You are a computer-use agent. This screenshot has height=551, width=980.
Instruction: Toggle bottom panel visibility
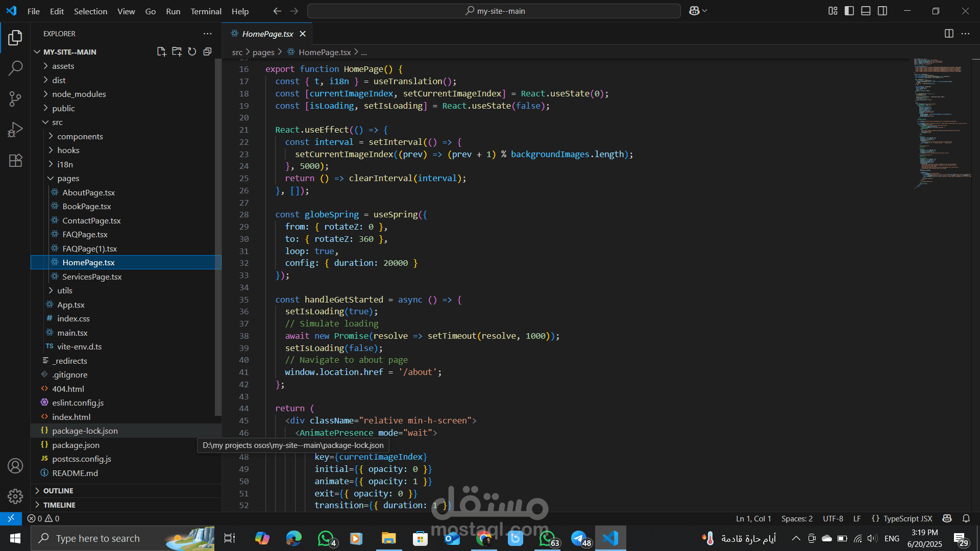(x=866, y=11)
